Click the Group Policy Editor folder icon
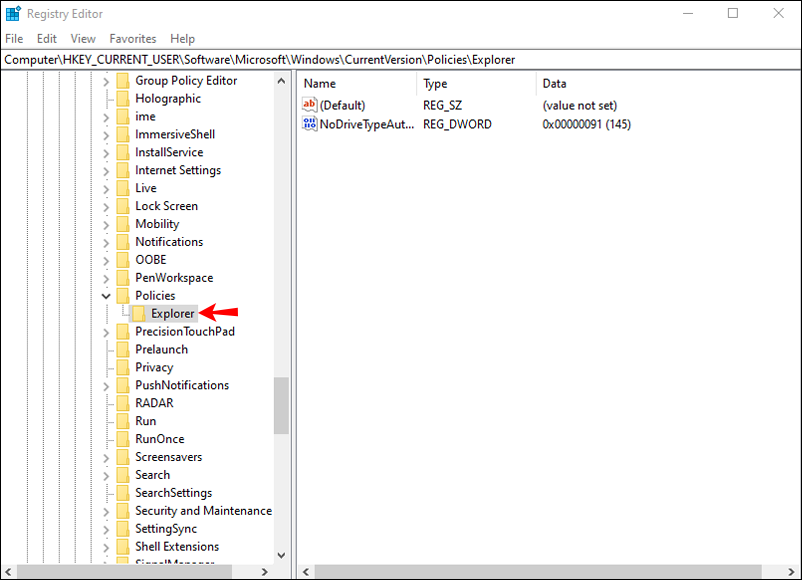802x580 pixels. pos(123,81)
